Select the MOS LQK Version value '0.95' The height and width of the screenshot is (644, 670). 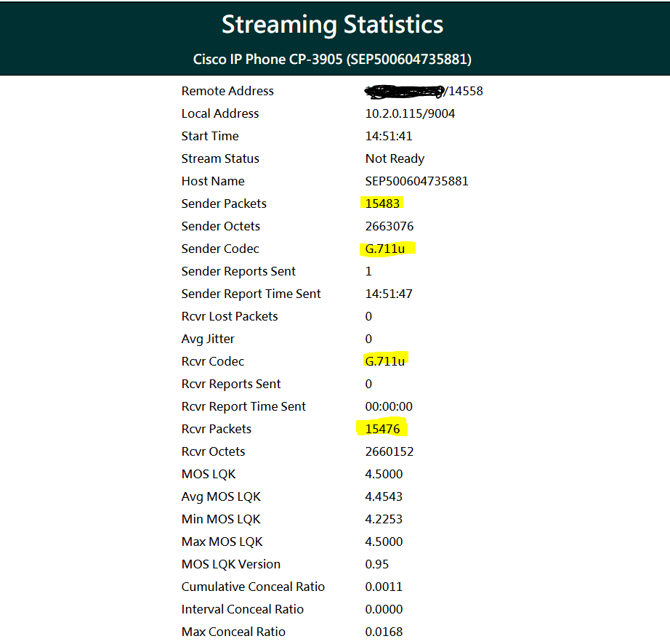(x=377, y=565)
